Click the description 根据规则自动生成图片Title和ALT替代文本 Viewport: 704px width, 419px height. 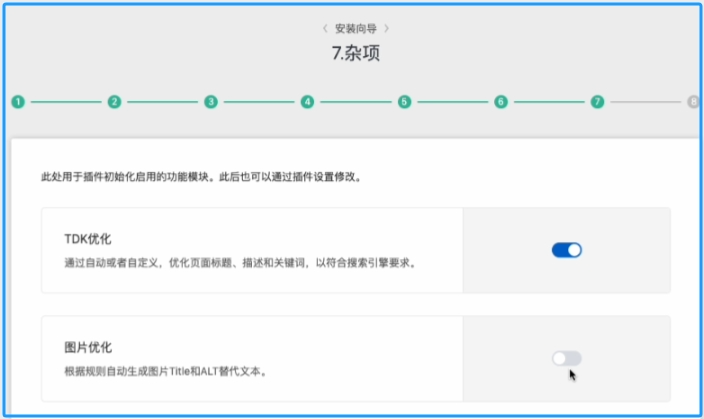click(x=166, y=371)
